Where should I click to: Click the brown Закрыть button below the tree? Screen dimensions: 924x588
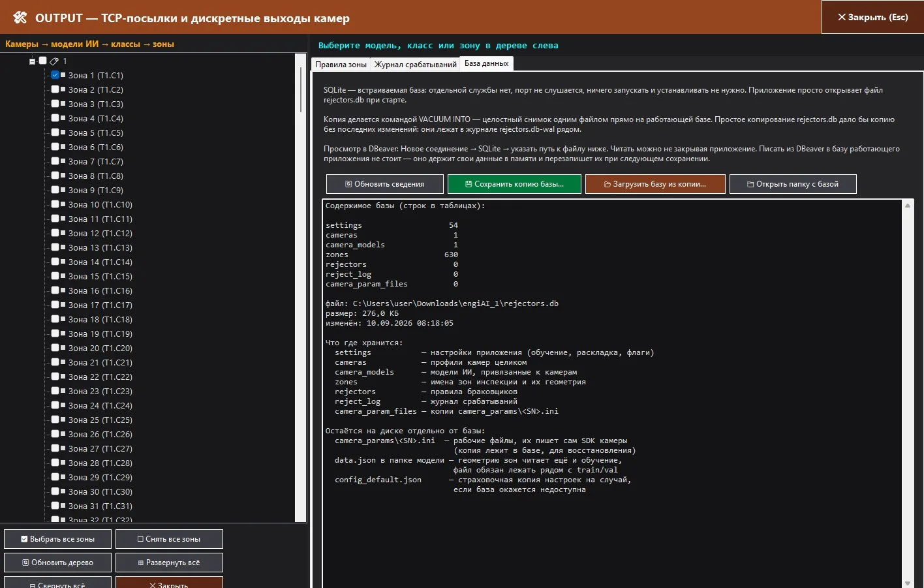(169, 582)
